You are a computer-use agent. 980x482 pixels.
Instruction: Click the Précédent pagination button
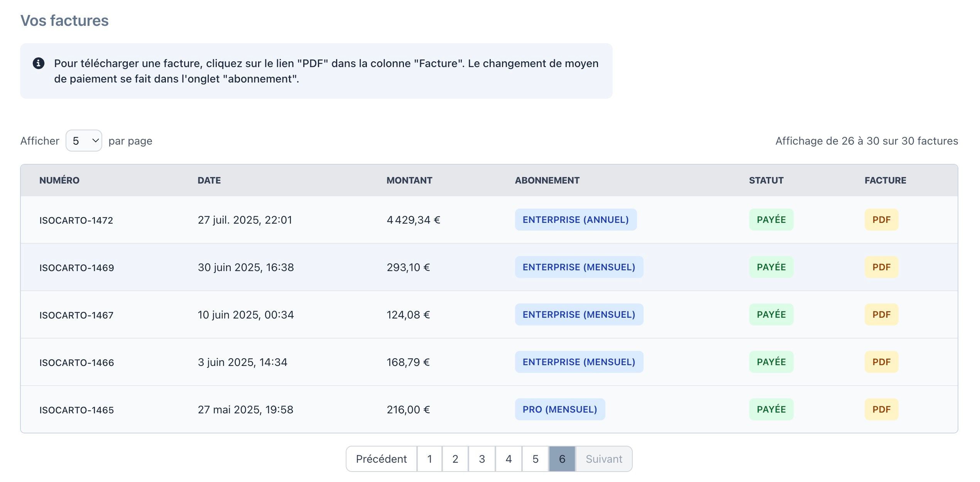click(381, 459)
